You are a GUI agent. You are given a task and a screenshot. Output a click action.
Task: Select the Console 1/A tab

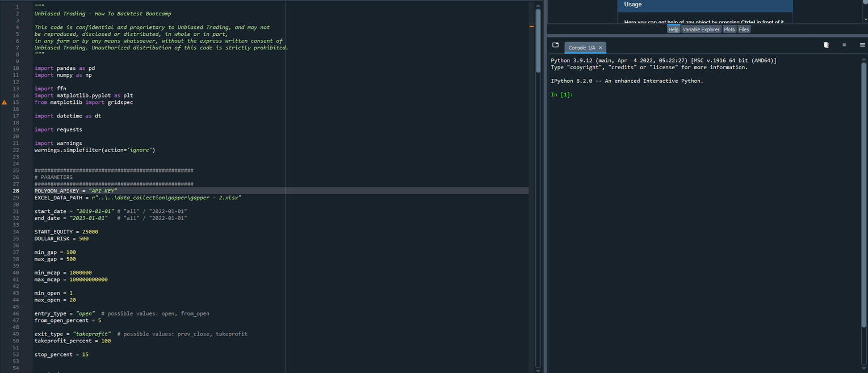(581, 48)
